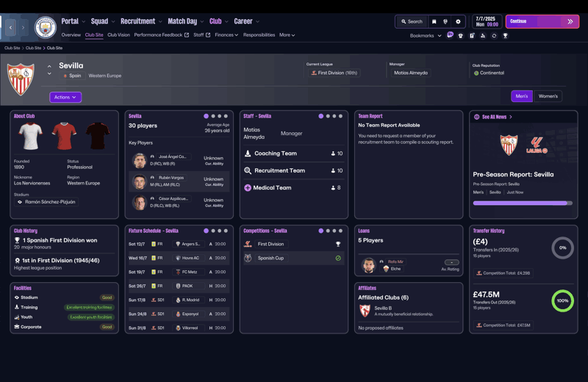This screenshot has width=588, height=382.
Task: Select first page dot in Sevilla squad card
Action: point(206,116)
